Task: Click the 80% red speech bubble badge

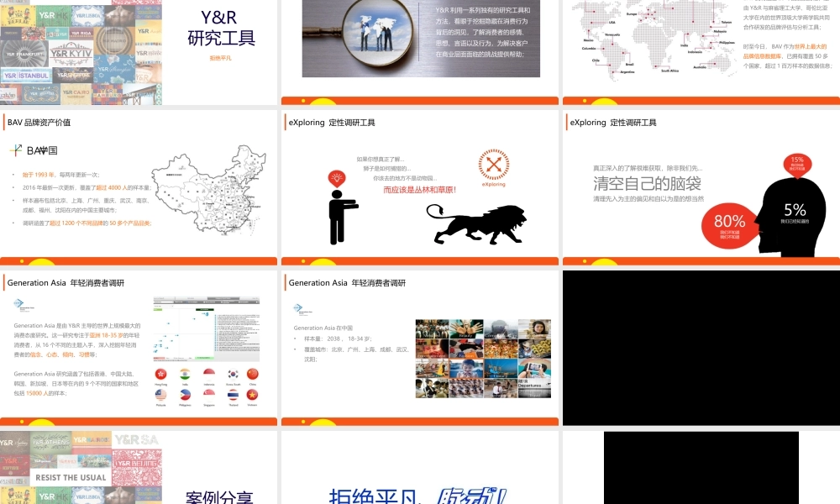Action: tap(729, 220)
